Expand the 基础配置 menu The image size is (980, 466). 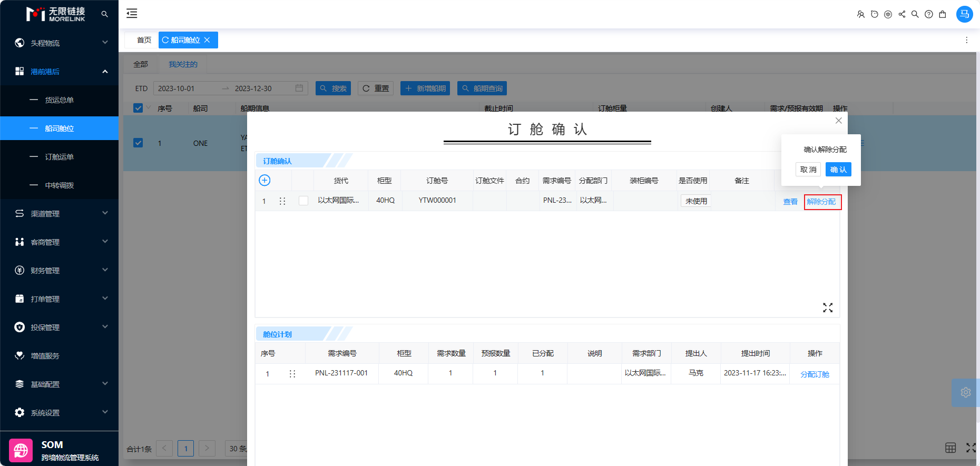tap(59, 384)
